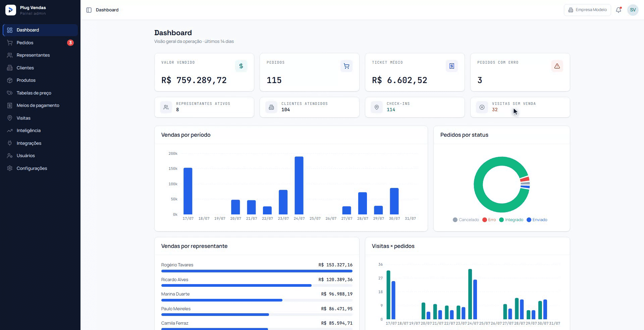Click Rogério Tavares progress bar
The width and height of the screenshot is (644, 330).
257,271
